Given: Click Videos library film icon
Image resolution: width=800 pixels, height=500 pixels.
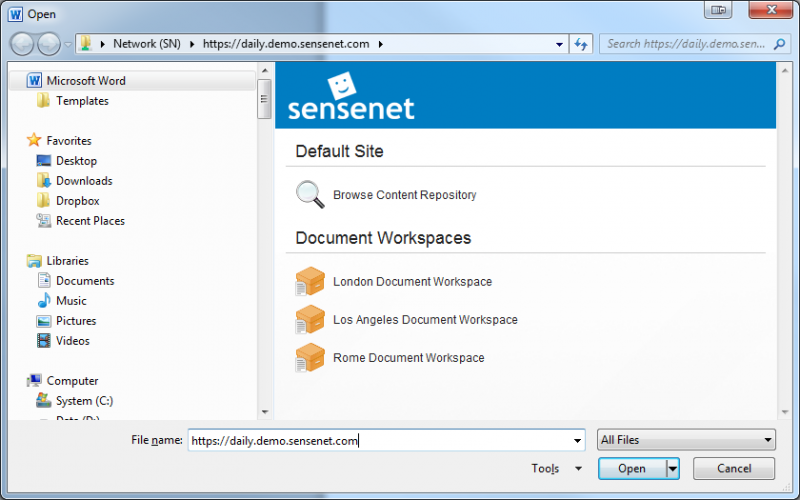Looking at the screenshot, I should (x=43, y=340).
